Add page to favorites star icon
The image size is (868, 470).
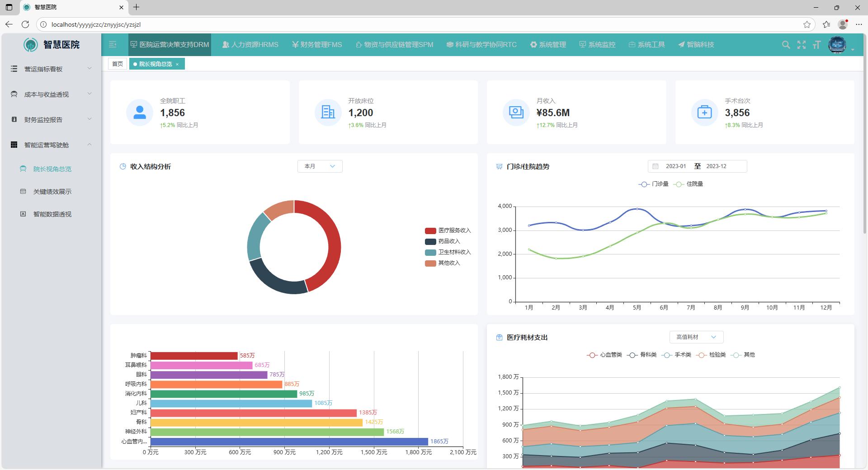click(x=807, y=24)
